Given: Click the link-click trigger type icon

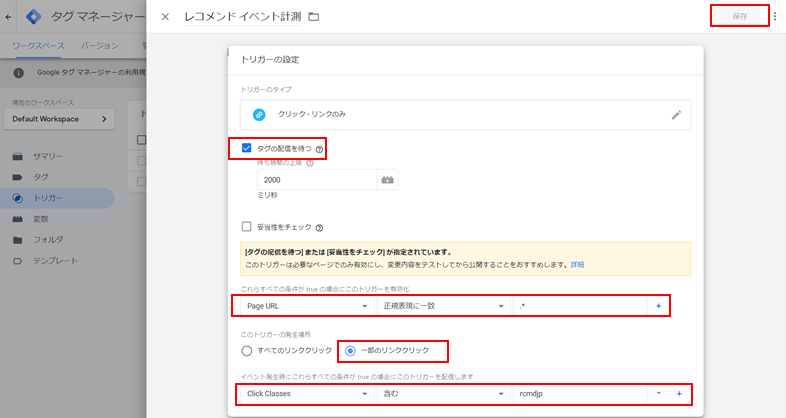Looking at the screenshot, I should click(x=259, y=115).
